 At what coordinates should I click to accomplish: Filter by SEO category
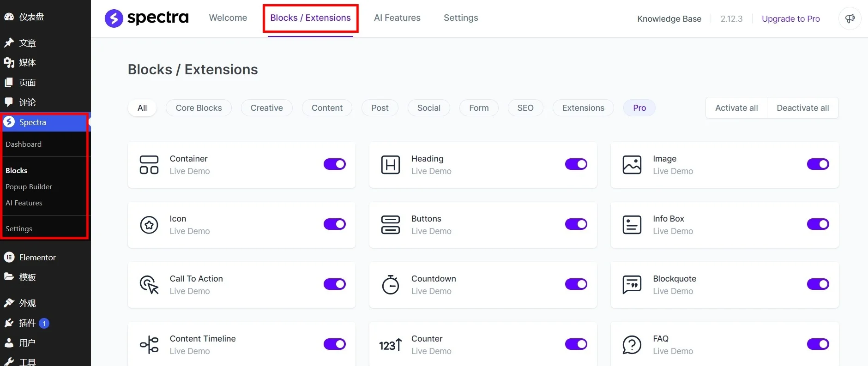point(525,108)
